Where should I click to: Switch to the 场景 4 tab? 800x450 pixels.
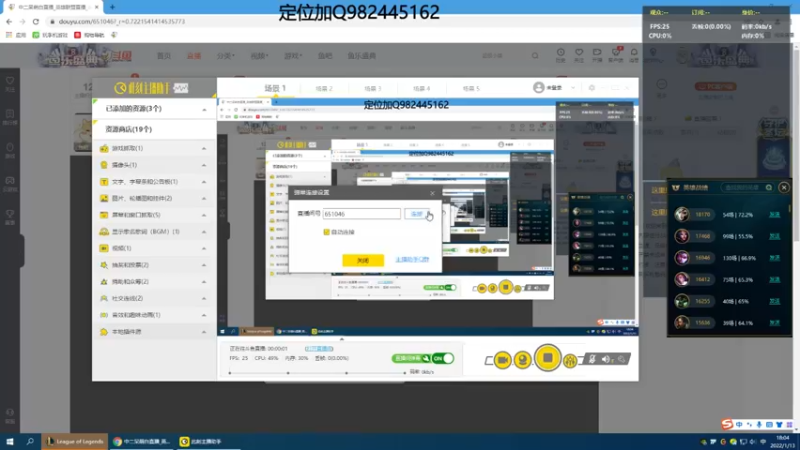(x=421, y=88)
